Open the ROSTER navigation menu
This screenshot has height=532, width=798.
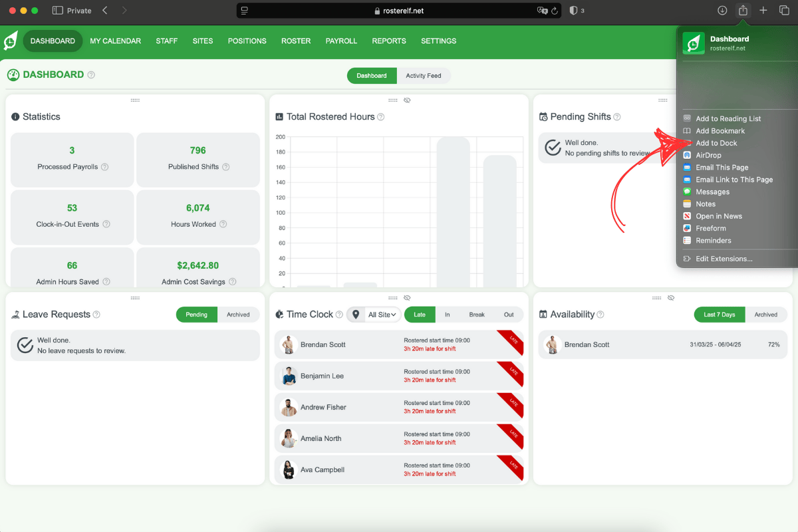click(x=296, y=41)
